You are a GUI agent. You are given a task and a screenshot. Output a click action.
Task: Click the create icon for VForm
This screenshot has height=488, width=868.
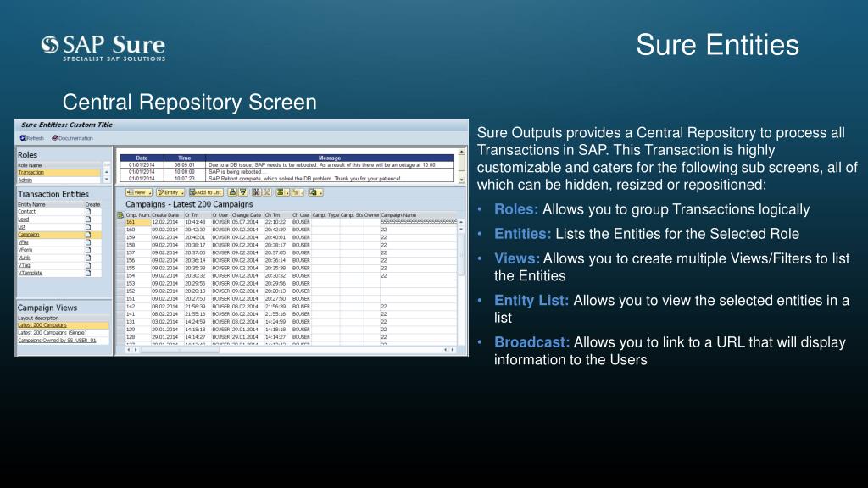point(88,250)
